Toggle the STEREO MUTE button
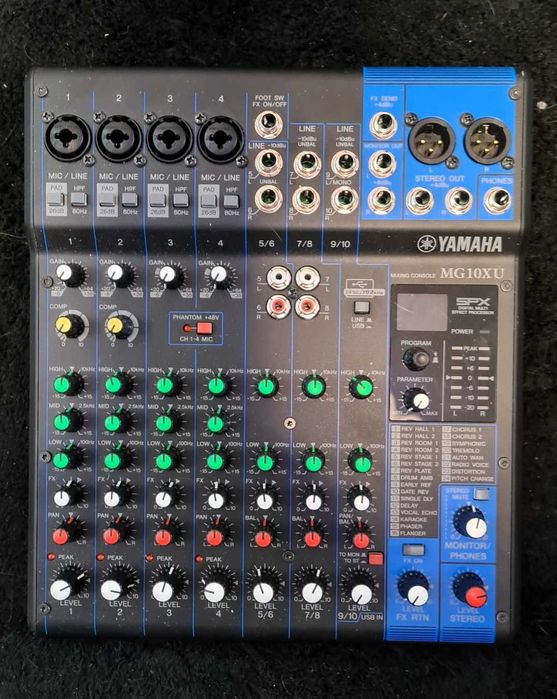The height and width of the screenshot is (699, 557). coord(481,494)
